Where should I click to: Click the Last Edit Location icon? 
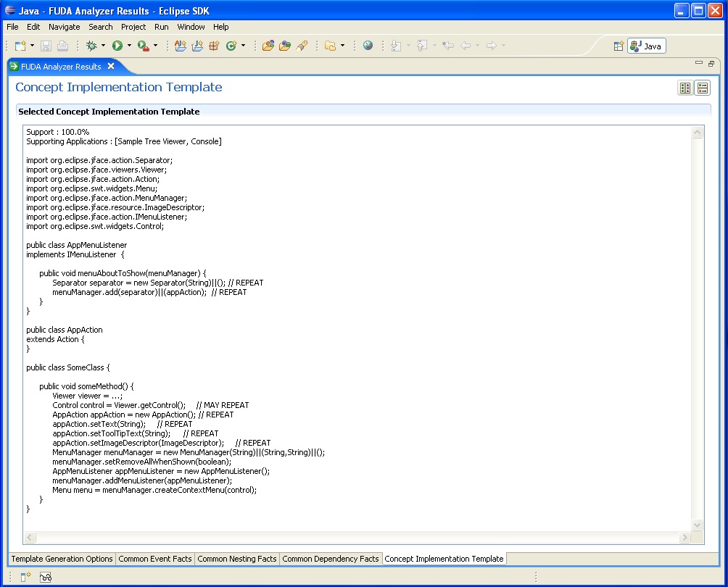[x=448, y=46]
